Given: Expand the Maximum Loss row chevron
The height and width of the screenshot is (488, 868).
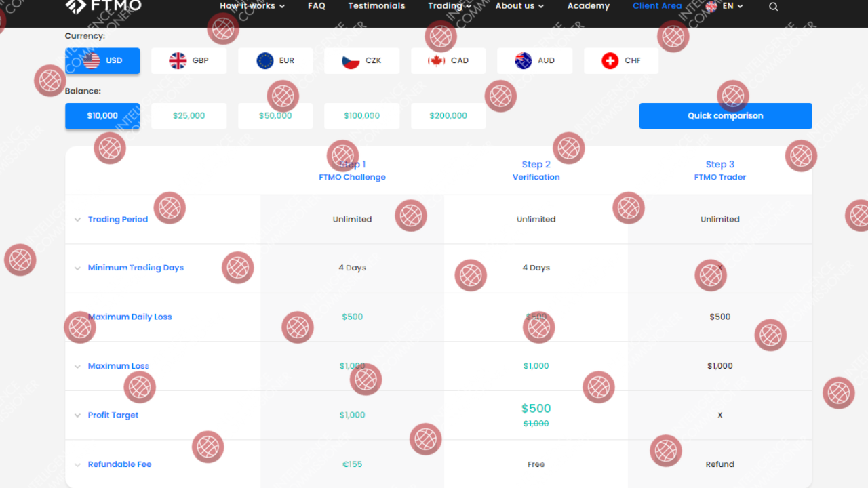Looking at the screenshot, I should click(77, 367).
